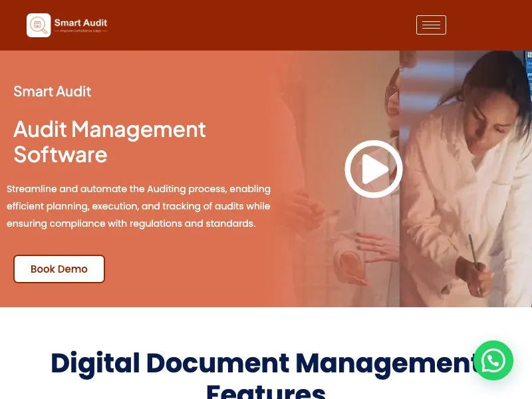Click the Smart Audit brand name in header
Screen dimensions: 532x399
click(x=80, y=23)
